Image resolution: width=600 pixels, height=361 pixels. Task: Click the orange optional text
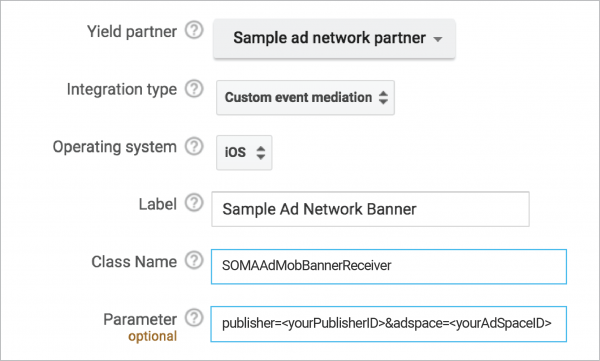coord(153,336)
